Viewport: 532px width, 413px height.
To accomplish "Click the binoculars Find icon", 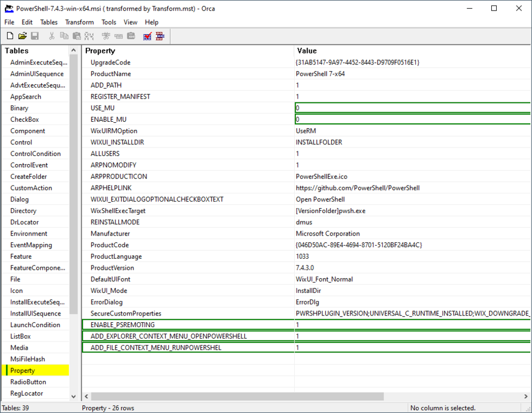I will [x=89, y=36].
